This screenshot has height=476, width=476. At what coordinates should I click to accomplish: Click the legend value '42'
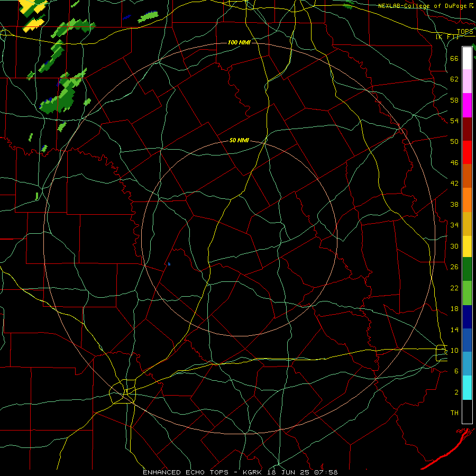pyautogui.click(x=454, y=184)
